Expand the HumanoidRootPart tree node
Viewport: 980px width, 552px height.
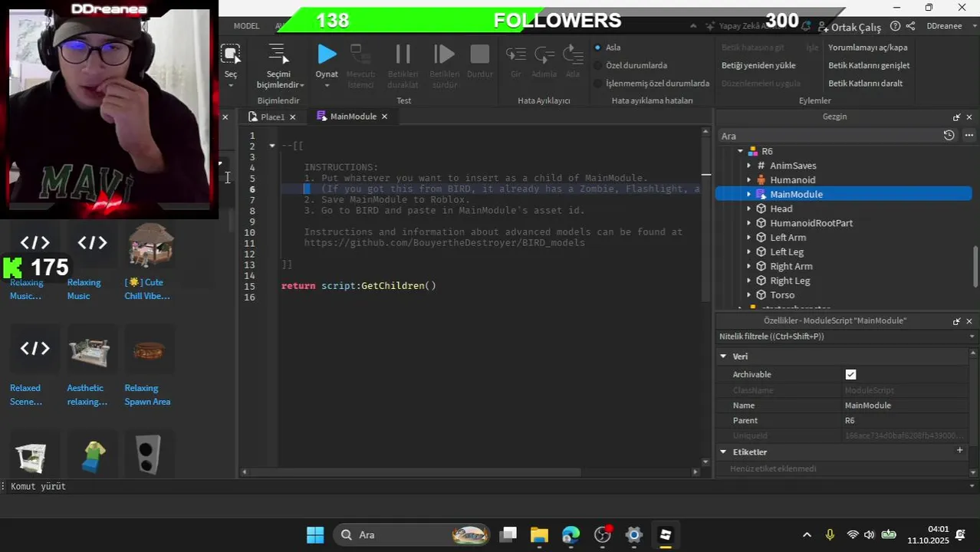coord(749,223)
